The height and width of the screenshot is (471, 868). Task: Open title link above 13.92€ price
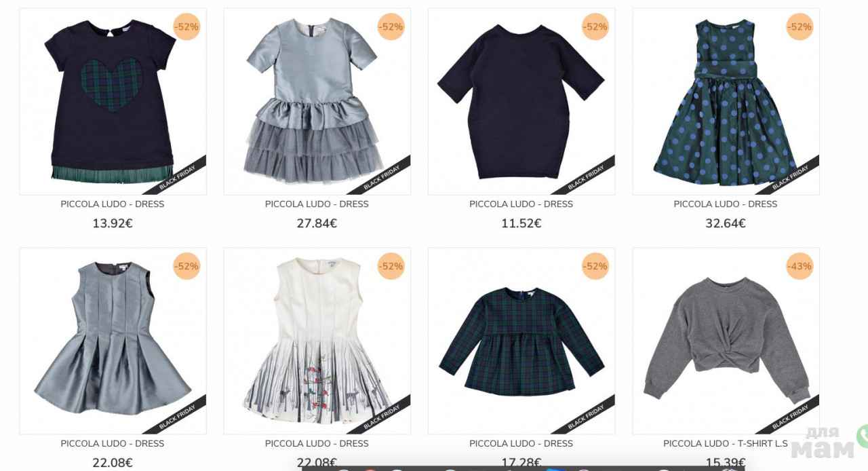[113, 204]
